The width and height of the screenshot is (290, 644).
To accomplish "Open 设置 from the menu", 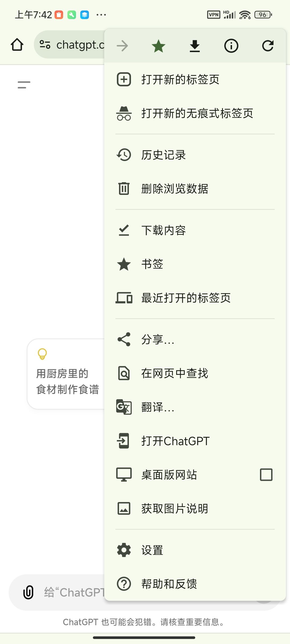I will (x=152, y=550).
